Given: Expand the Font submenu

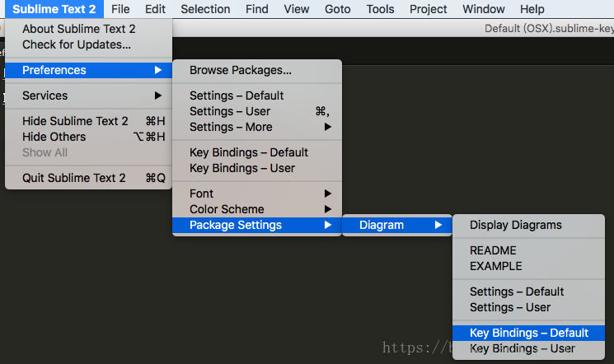Looking at the screenshot, I should click(257, 194).
